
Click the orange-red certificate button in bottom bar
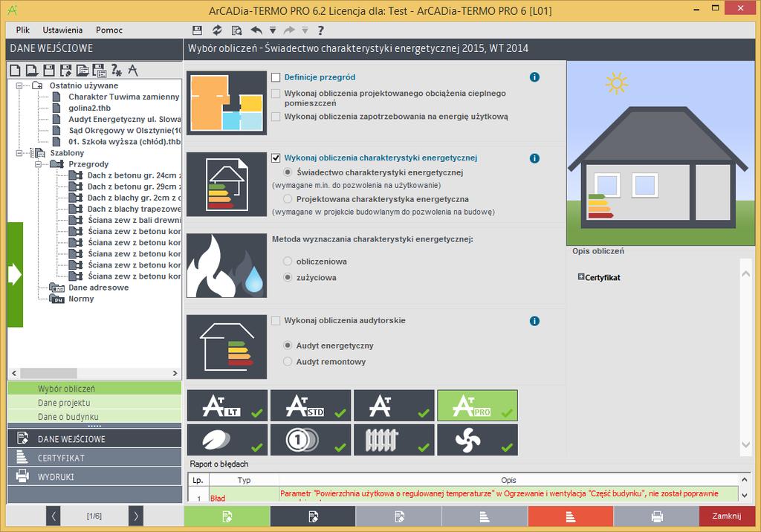(571, 516)
